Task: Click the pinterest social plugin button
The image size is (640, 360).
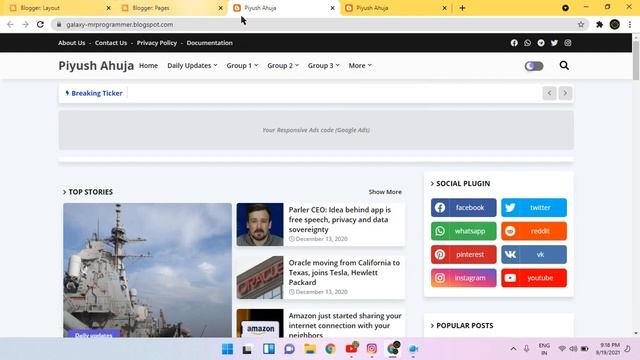Action: (464, 254)
